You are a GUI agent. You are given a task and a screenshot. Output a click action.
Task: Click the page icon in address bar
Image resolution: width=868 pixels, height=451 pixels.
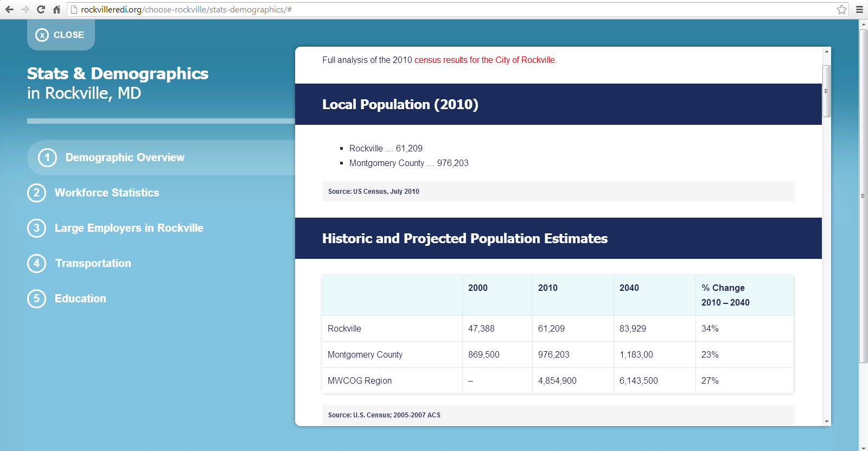coord(74,9)
